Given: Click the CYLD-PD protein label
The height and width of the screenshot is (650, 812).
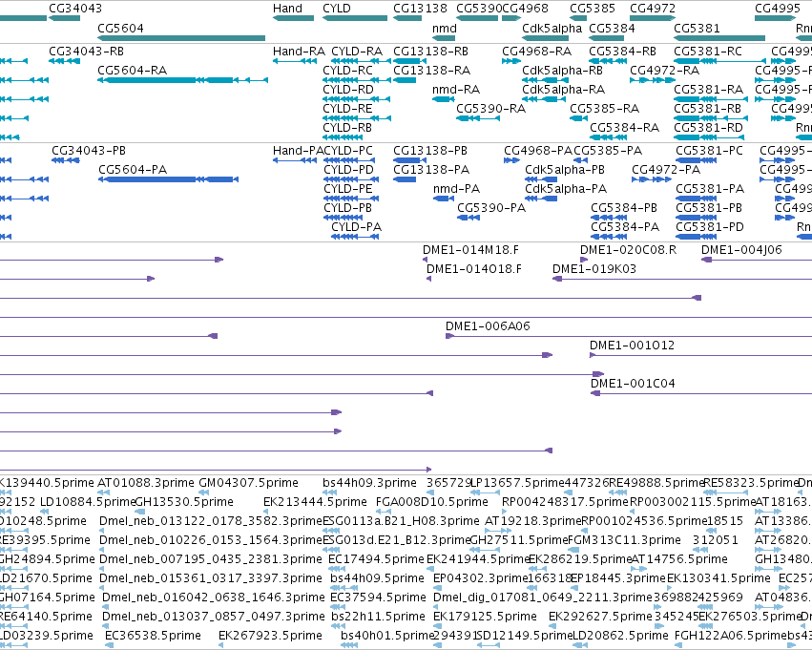Looking at the screenshot, I should pyautogui.click(x=348, y=170).
